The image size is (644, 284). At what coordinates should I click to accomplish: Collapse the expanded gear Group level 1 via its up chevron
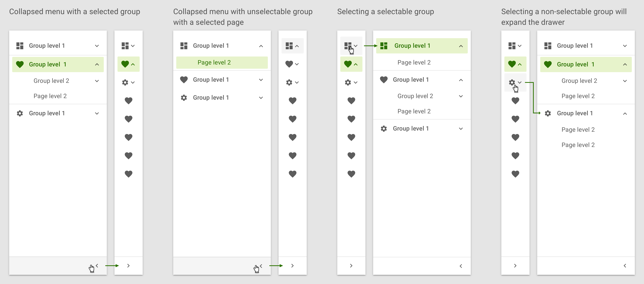click(625, 114)
